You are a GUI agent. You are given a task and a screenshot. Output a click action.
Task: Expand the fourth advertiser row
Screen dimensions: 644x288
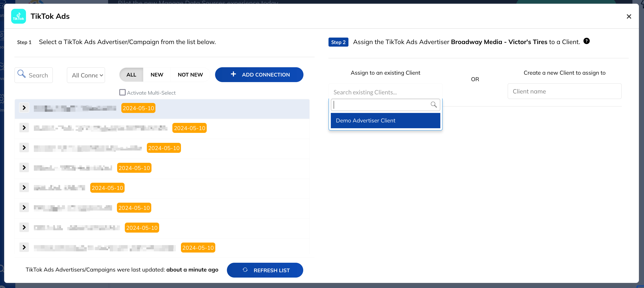pos(24,168)
